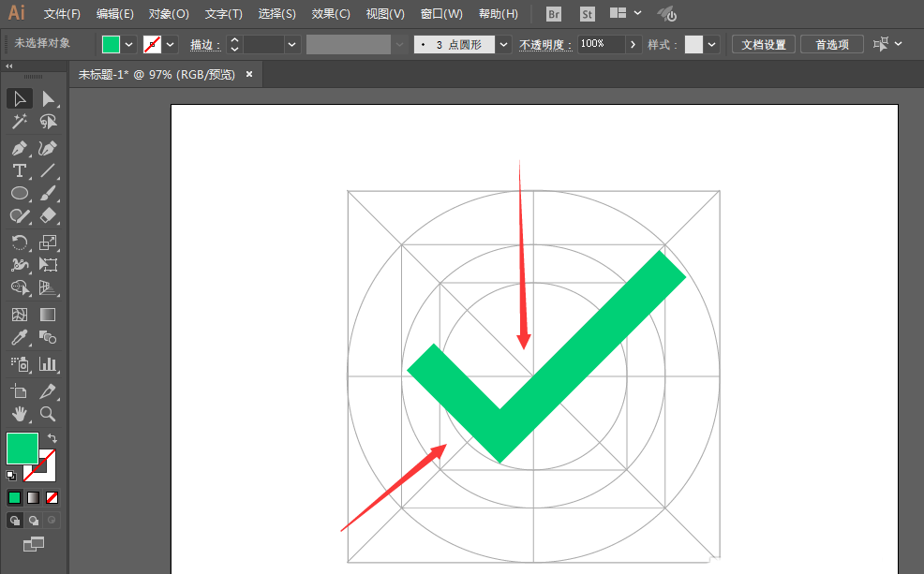Select the Paintbrush tool
This screenshot has height=574, width=924.
point(49,193)
